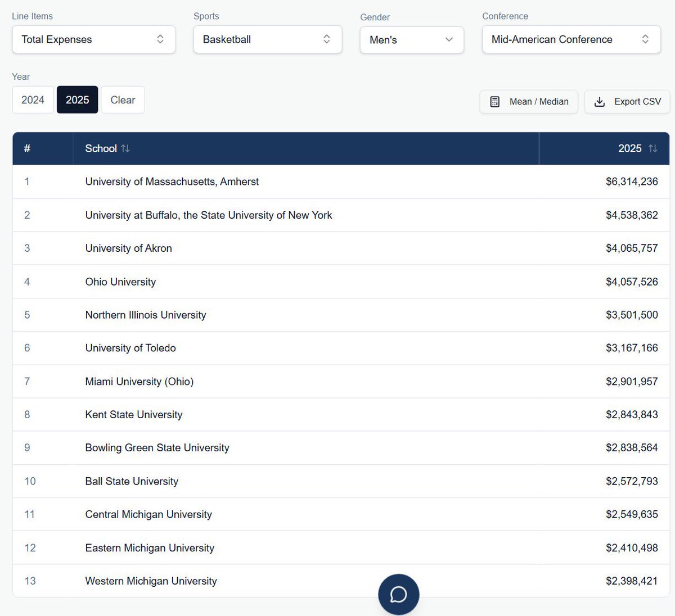Click the $6,314,236 expense value

click(x=632, y=182)
